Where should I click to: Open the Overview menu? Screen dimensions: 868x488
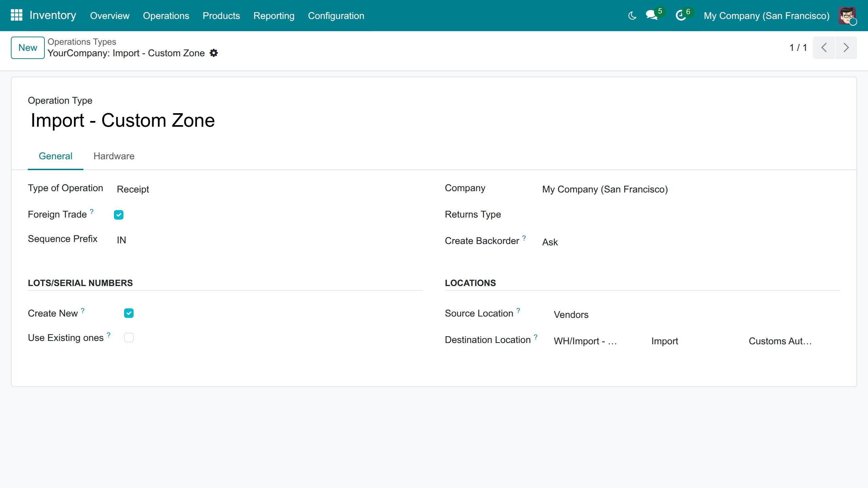coord(110,16)
